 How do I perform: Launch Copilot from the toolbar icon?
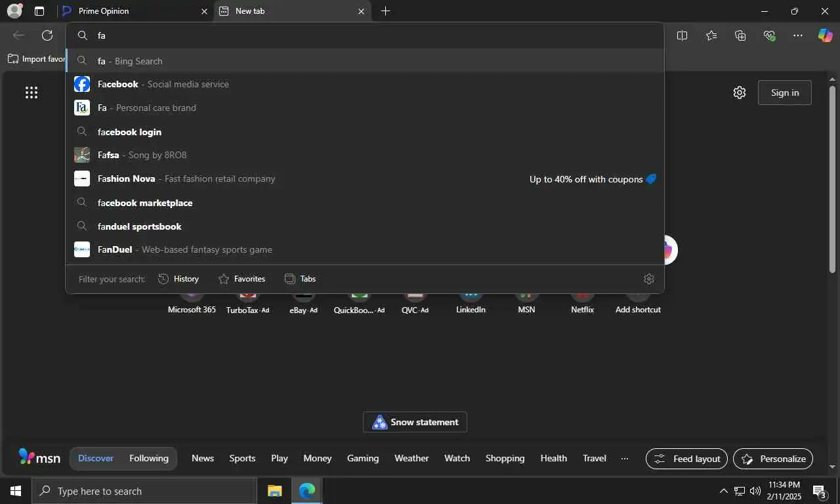coord(825,35)
